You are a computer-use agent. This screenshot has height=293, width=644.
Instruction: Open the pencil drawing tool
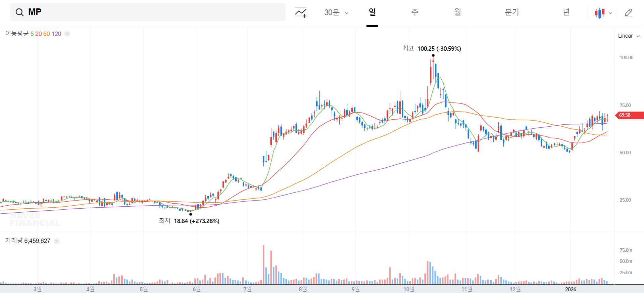[x=629, y=13]
